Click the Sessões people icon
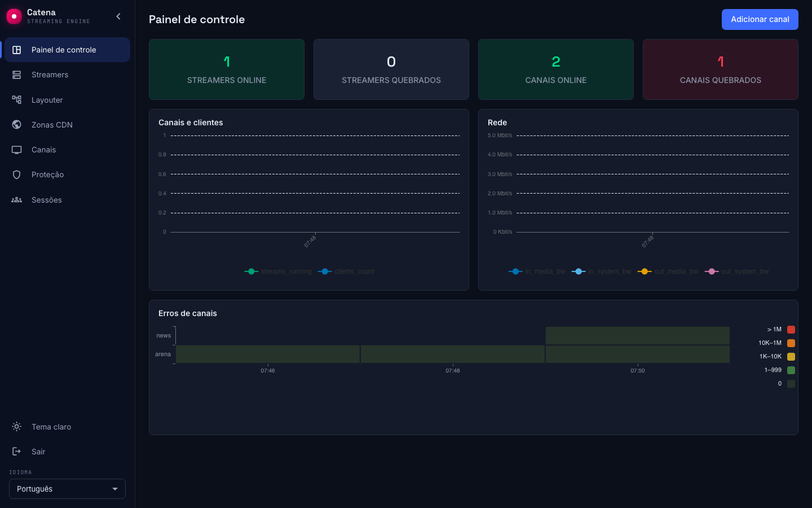This screenshot has height=508, width=812. point(17,200)
